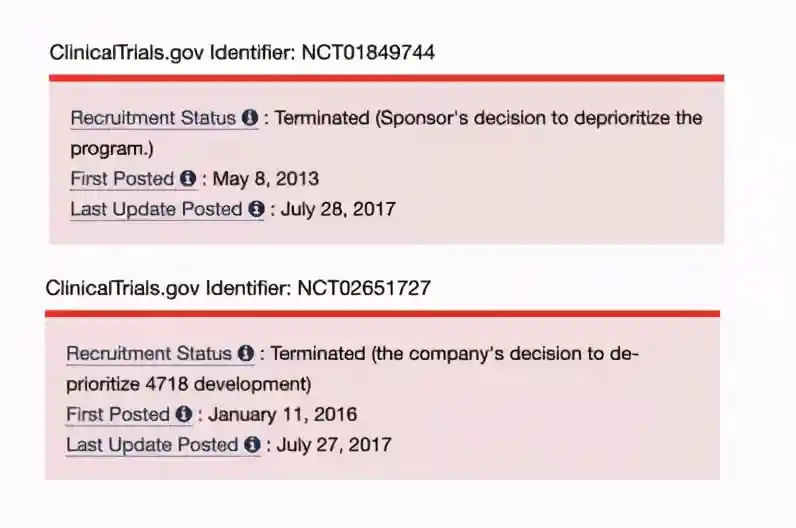Open First Posted link in NCT02651727 panel
The height and width of the screenshot is (528, 796).
[116, 414]
